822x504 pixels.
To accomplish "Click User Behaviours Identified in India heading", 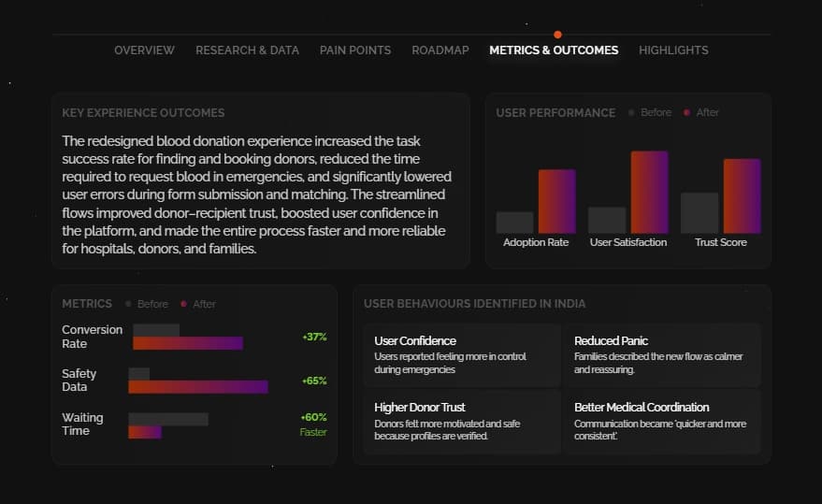I will pyautogui.click(x=475, y=304).
